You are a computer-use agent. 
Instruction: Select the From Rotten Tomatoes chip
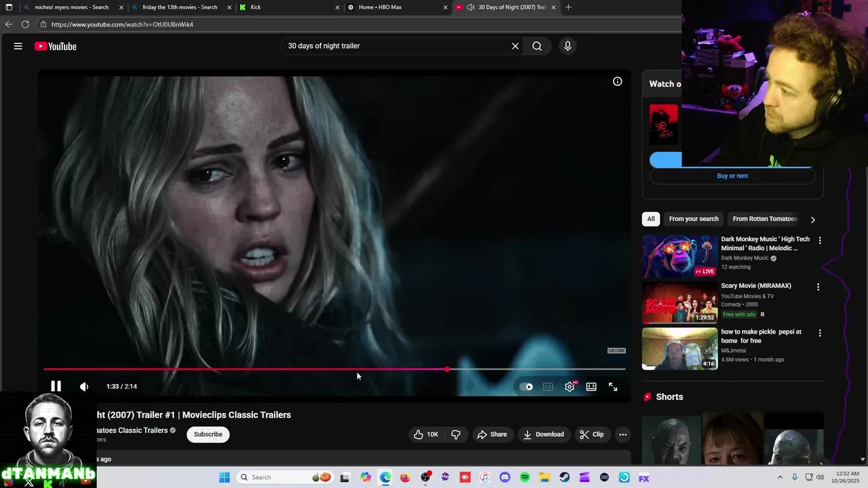764,219
